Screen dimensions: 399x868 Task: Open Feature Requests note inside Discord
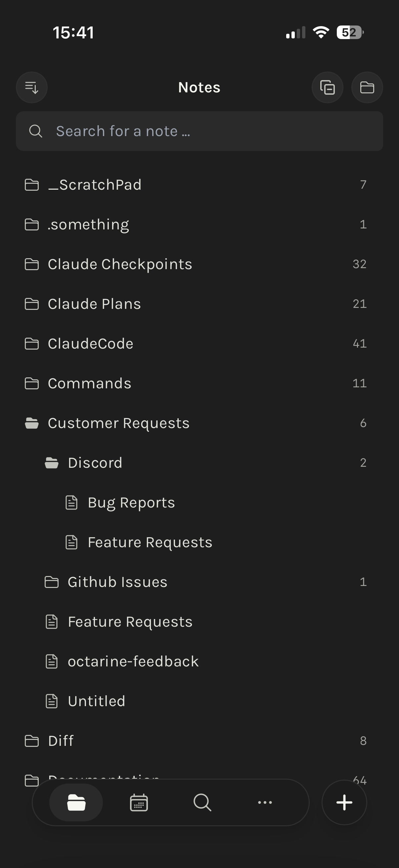(x=150, y=543)
